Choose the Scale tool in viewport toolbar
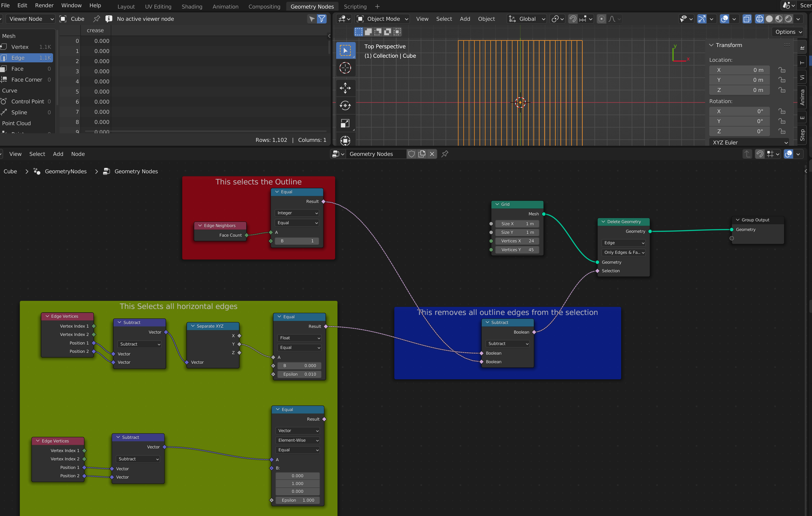Image resolution: width=812 pixels, height=516 pixels. pos(345,123)
